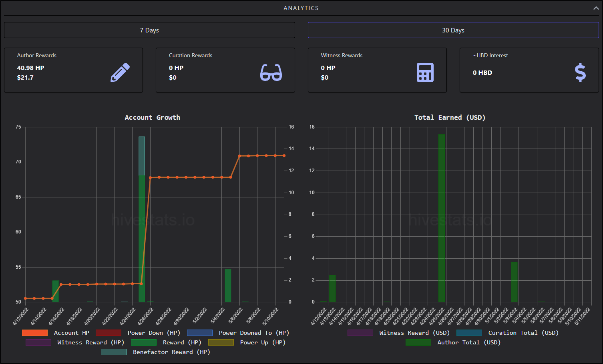The width and height of the screenshot is (603, 364).
Task: Click the Benefactor Reward (HP) legend label
Action: [x=171, y=352]
